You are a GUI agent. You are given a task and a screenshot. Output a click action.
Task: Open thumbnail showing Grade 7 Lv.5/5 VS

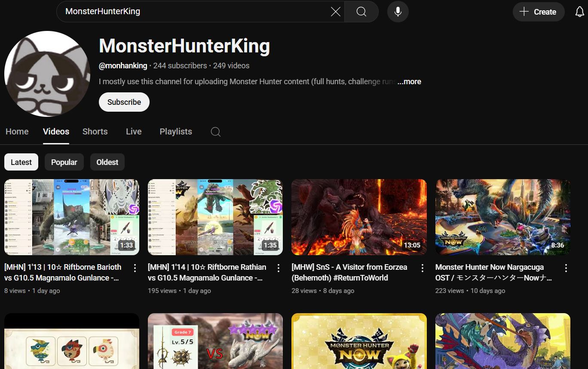pyautogui.click(x=215, y=341)
